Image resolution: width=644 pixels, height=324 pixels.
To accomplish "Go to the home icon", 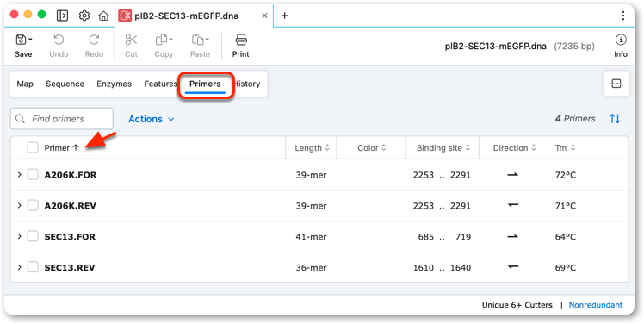I will [x=103, y=16].
